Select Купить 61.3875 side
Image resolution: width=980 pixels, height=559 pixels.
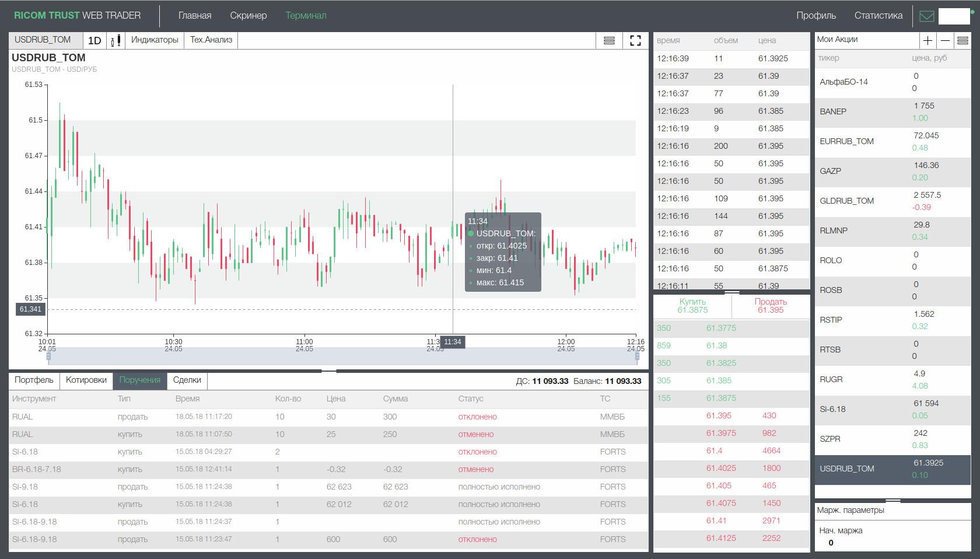point(692,306)
